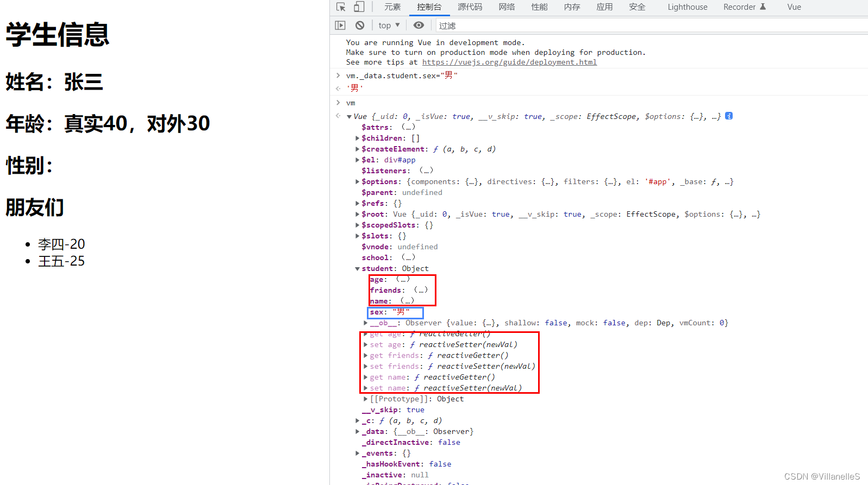Switch to the 应用 tab

(604, 7)
